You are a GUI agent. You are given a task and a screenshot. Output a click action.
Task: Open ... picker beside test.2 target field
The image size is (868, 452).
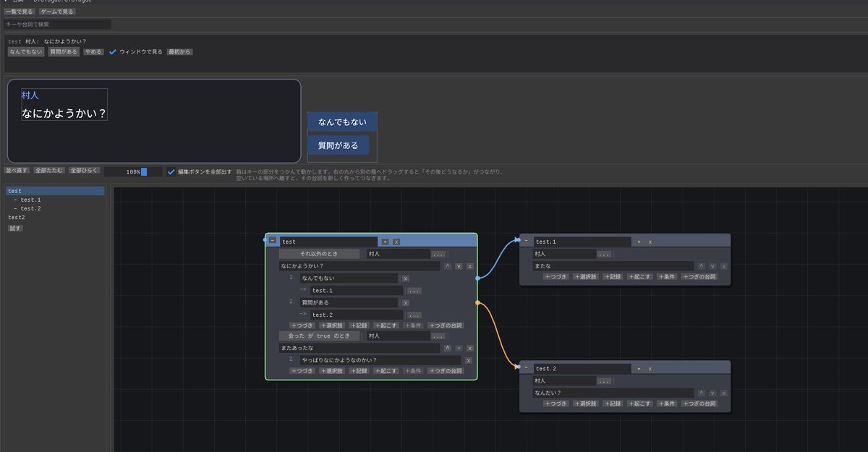(414, 315)
